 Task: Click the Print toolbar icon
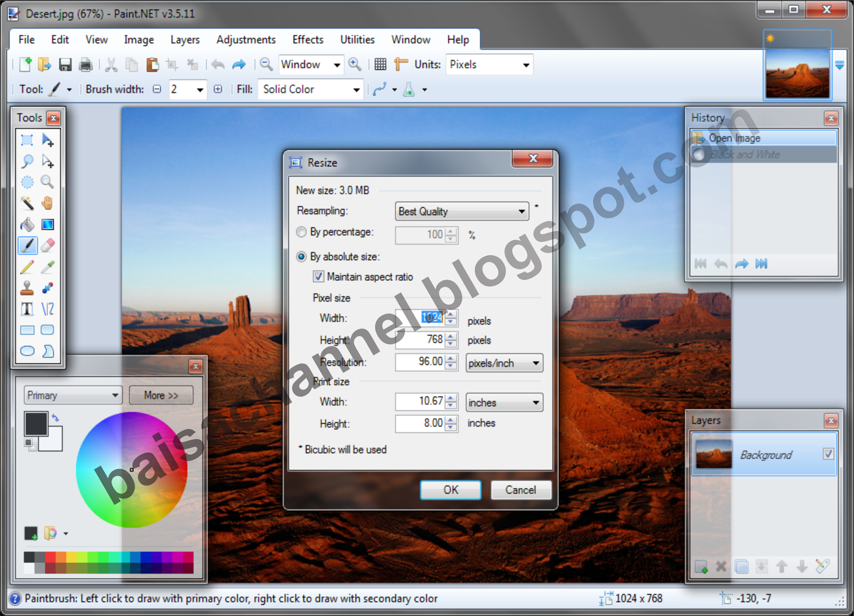coord(85,65)
